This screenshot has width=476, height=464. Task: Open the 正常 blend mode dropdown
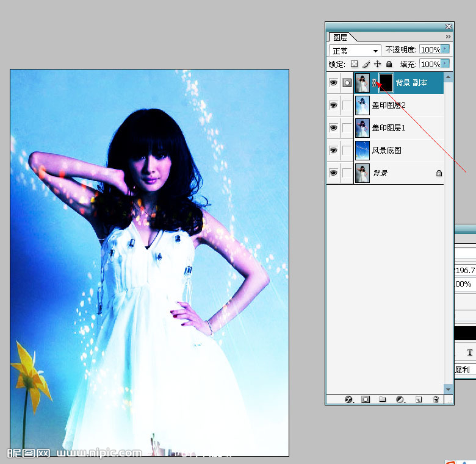click(355, 50)
